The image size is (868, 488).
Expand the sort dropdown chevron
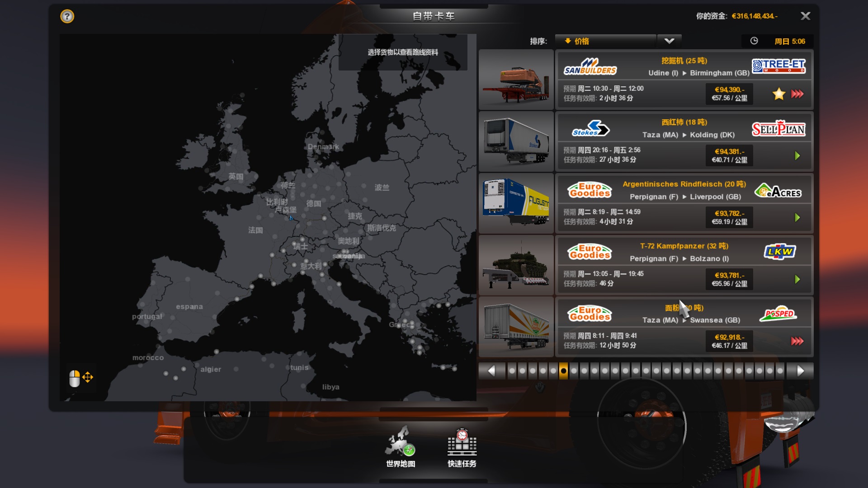[669, 41]
